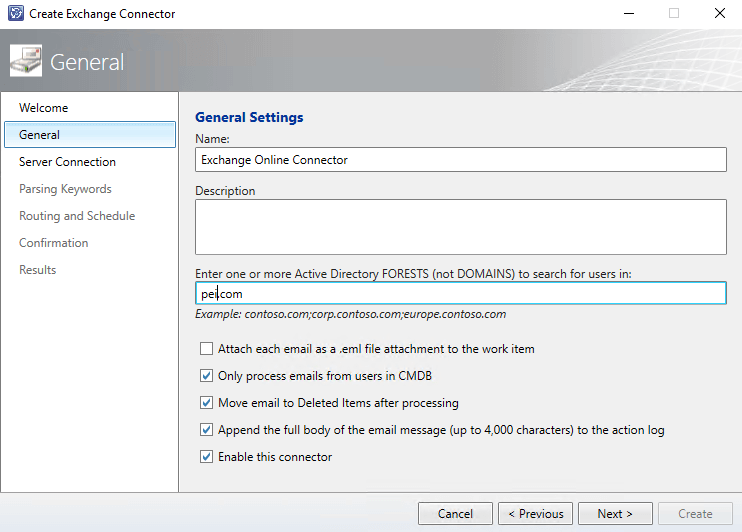Minimize the Create Exchange Connector window

pos(629,13)
